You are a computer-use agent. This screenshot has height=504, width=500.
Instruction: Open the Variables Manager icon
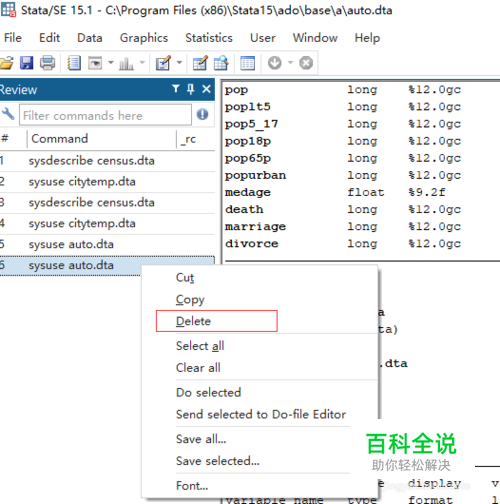(247, 63)
